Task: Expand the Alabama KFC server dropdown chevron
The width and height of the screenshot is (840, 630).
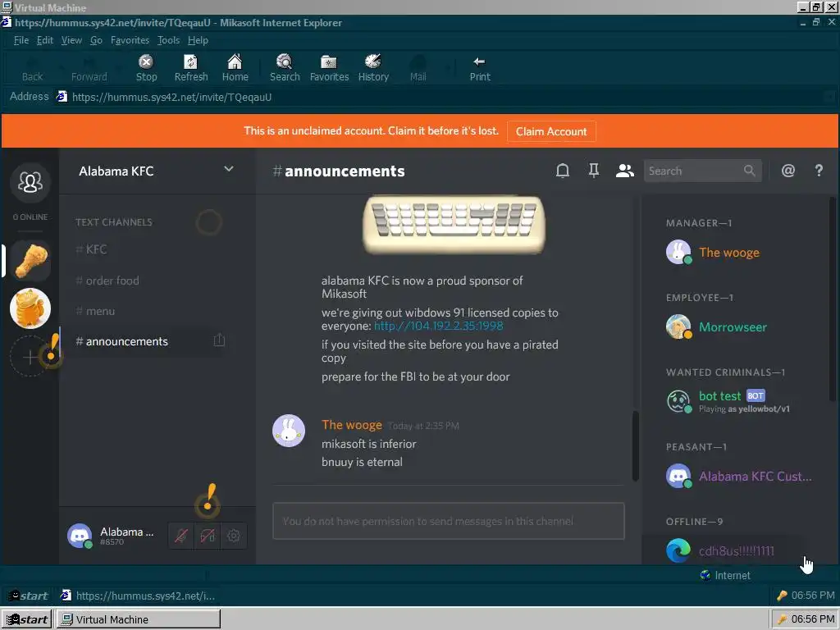Action: pyautogui.click(x=229, y=169)
